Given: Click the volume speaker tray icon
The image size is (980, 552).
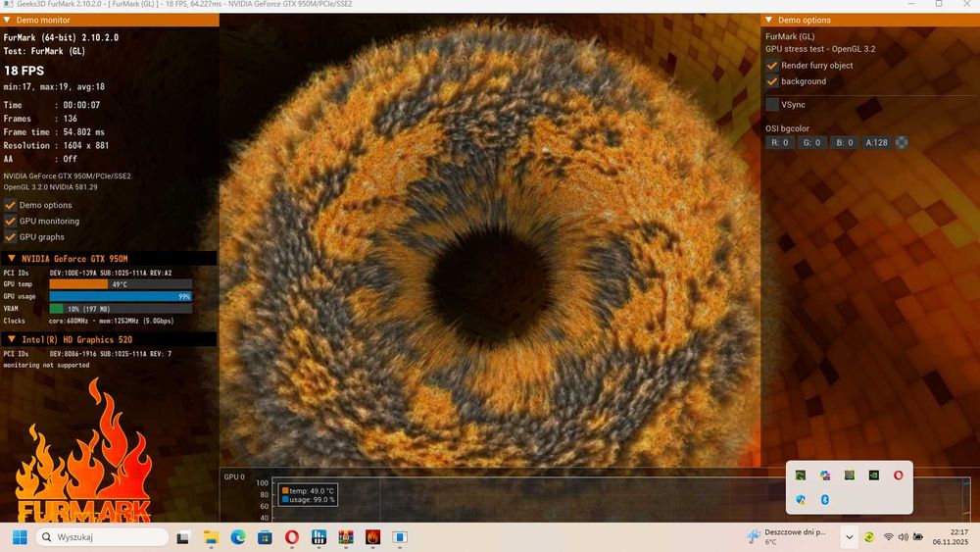Looking at the screenshot, I should tap(904, 537).
